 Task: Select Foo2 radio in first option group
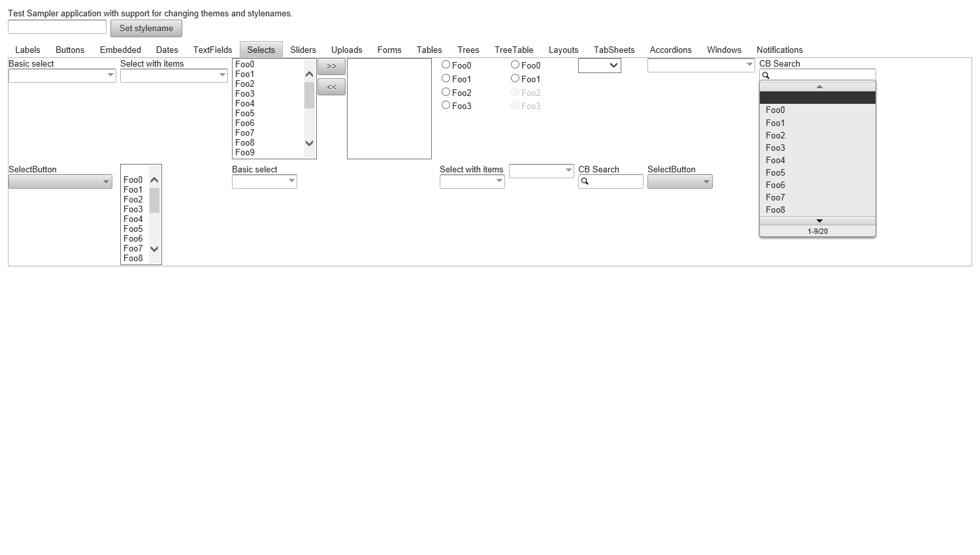point(446,92)
